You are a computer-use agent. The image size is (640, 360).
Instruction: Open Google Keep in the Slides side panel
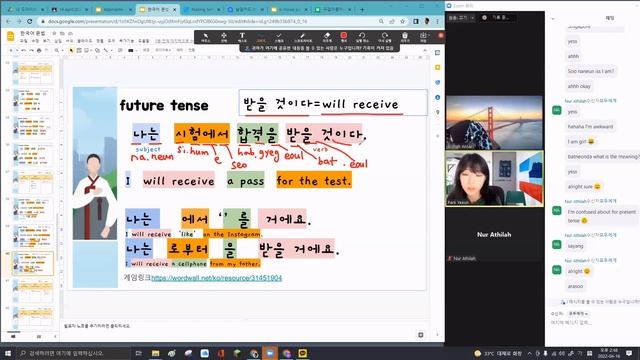pyautogui.click(x=438, y=67)
